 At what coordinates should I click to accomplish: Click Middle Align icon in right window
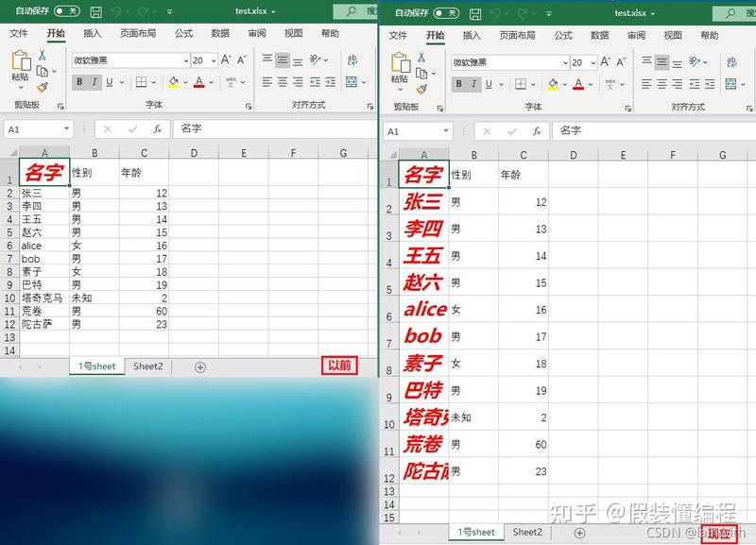click(x=662, y=62)
